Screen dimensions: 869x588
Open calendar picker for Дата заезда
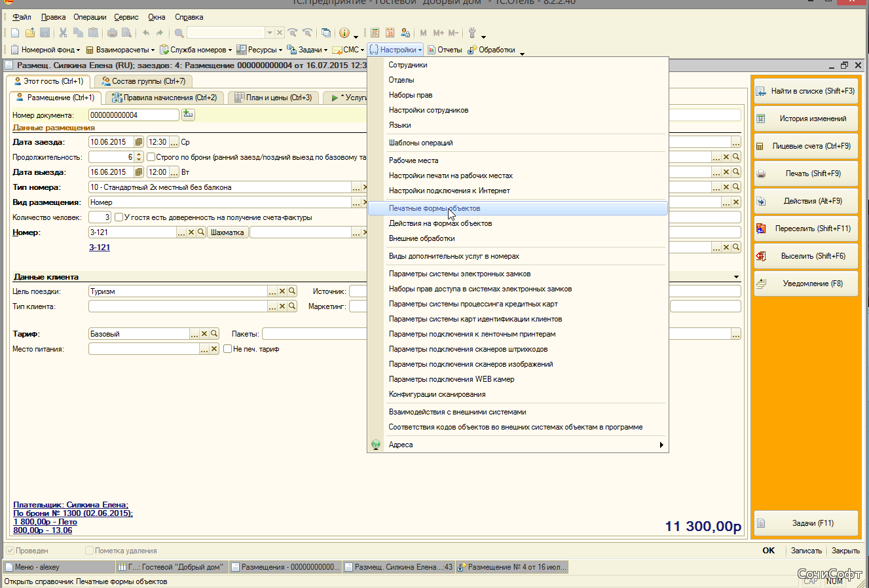[139, 142]
